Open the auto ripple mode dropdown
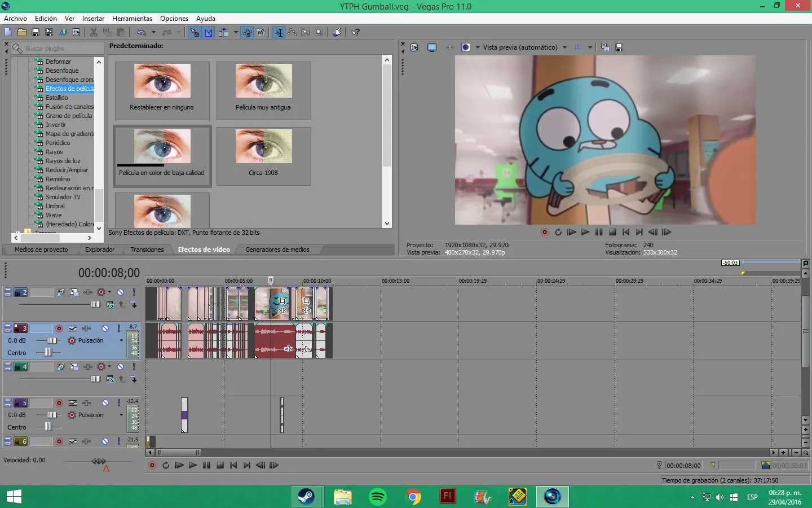Screen dimensions: 812x508 [236, 32]
